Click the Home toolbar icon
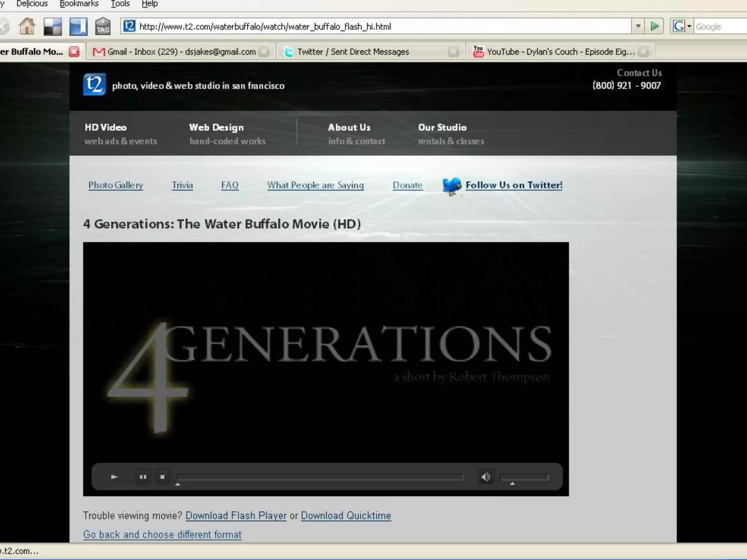The image size is (747, 560). click(x=27, y=26)
